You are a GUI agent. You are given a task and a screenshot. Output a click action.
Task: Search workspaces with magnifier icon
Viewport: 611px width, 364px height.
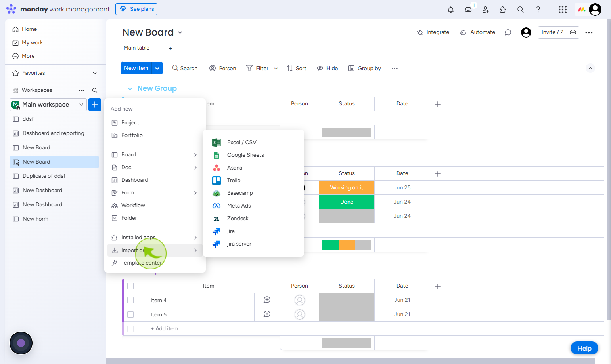[x=95, y=90]
